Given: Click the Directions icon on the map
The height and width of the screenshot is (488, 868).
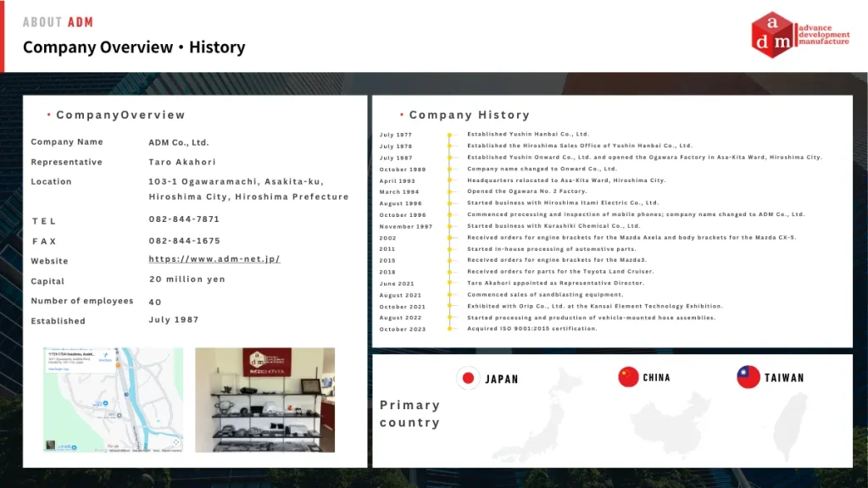Looking at the screenshot, I should (106, 358).
